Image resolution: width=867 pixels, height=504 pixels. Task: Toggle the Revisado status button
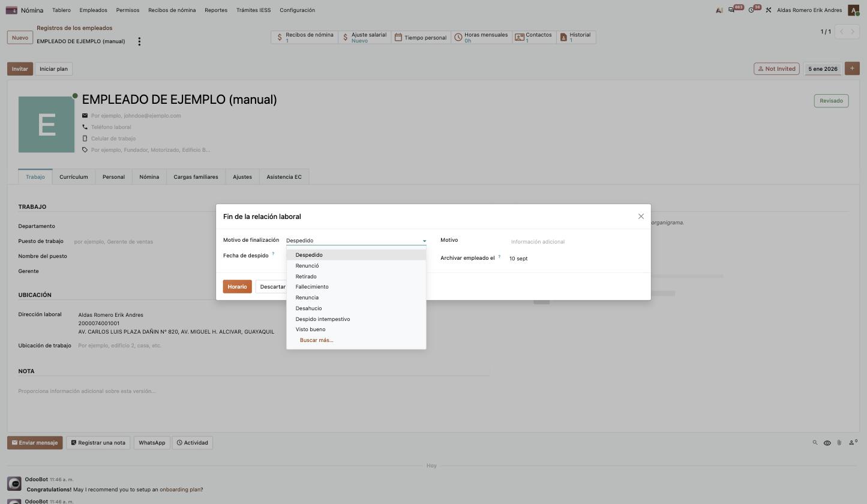point(831,101)
